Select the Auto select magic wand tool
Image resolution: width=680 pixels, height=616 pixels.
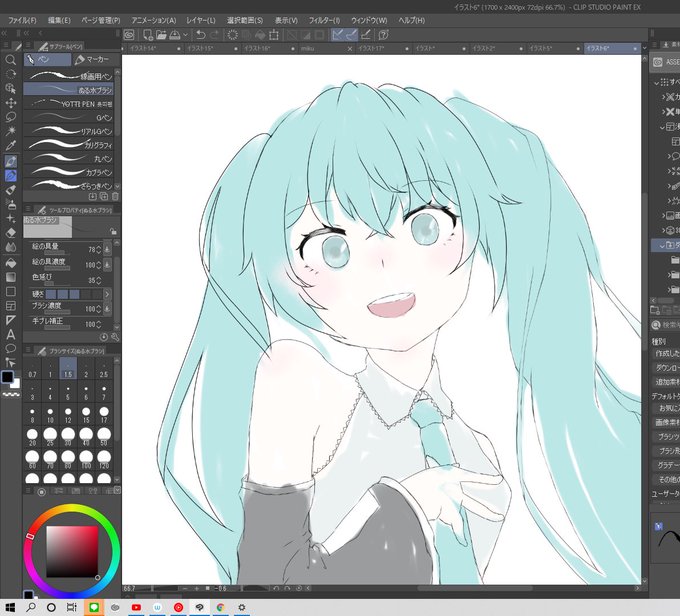pyautogui.click(x=11, y=131)
